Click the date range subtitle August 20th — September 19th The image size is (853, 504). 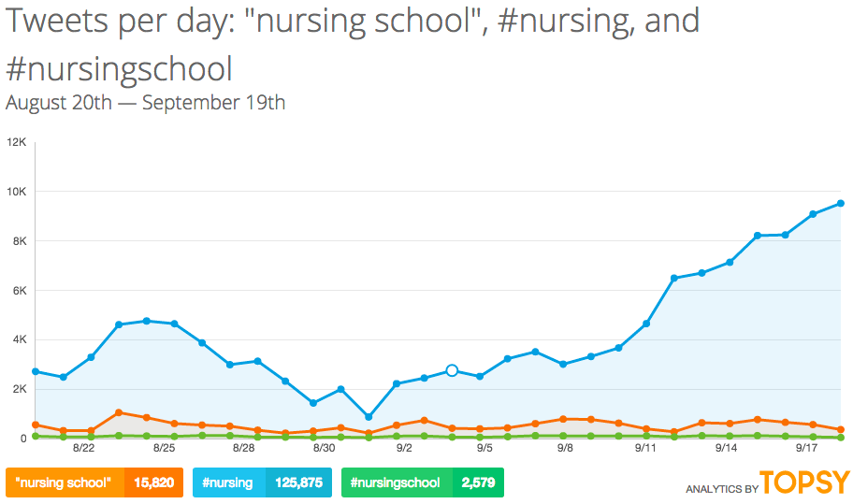tap(145, 102)
